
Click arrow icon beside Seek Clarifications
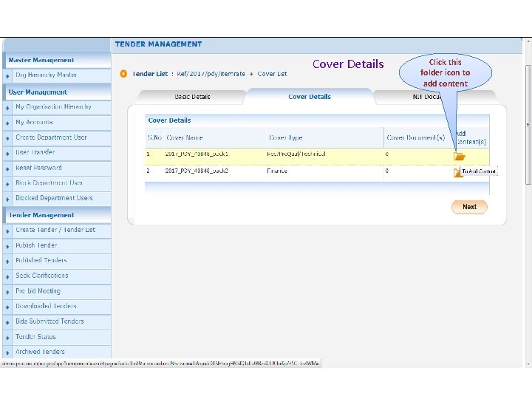click(x=7, y=277)
